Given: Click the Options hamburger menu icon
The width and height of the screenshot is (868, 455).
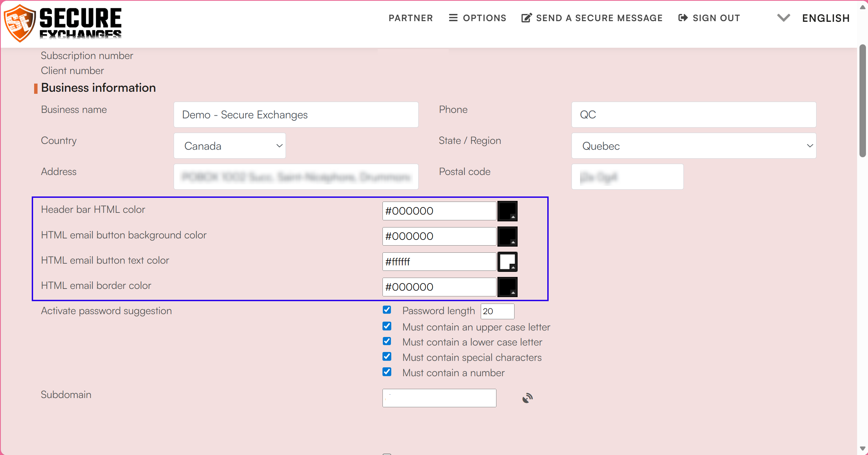Looking at the screenshot, I should click(x=453, y=18).
